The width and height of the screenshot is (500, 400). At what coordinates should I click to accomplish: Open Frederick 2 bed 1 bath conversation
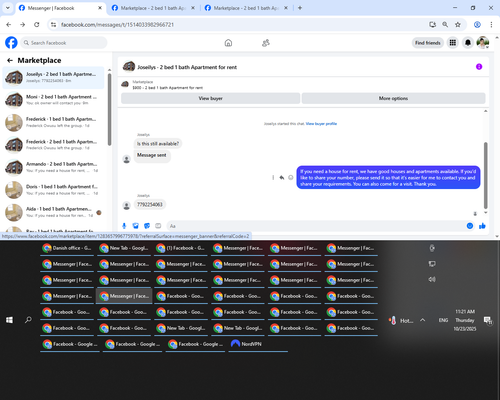[53, 145]
